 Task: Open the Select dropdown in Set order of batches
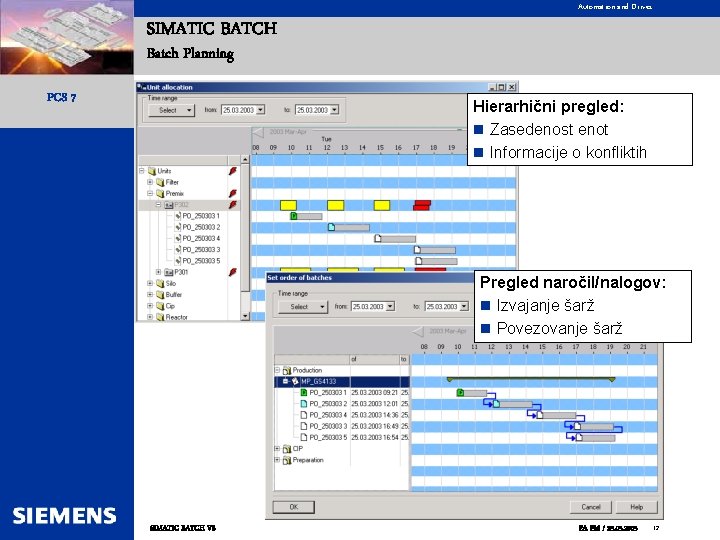[x=303, y=307]
